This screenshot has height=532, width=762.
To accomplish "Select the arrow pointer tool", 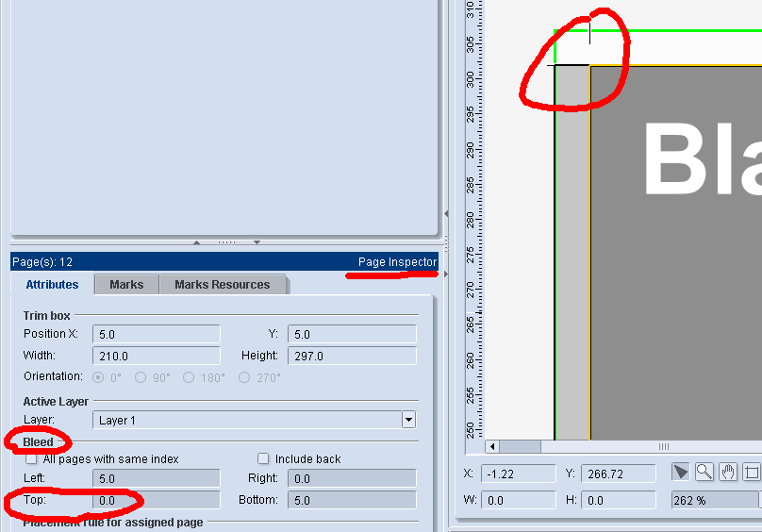I will (680, 473).
